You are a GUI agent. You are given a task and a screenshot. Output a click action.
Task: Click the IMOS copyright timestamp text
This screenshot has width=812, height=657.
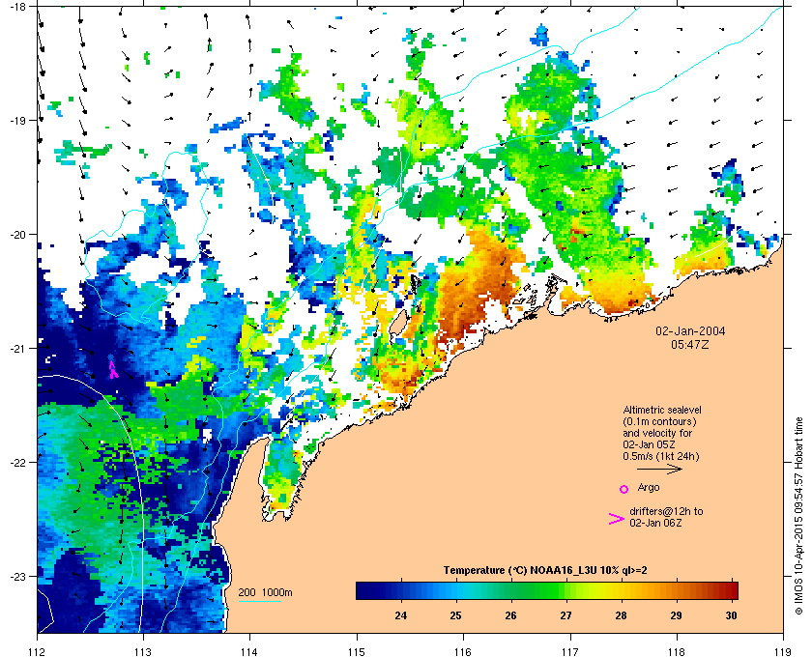[x=798, y=515]
